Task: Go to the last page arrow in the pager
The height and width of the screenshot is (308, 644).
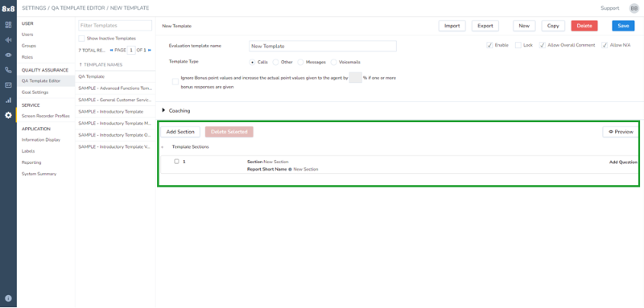Action: click(150, 50)
